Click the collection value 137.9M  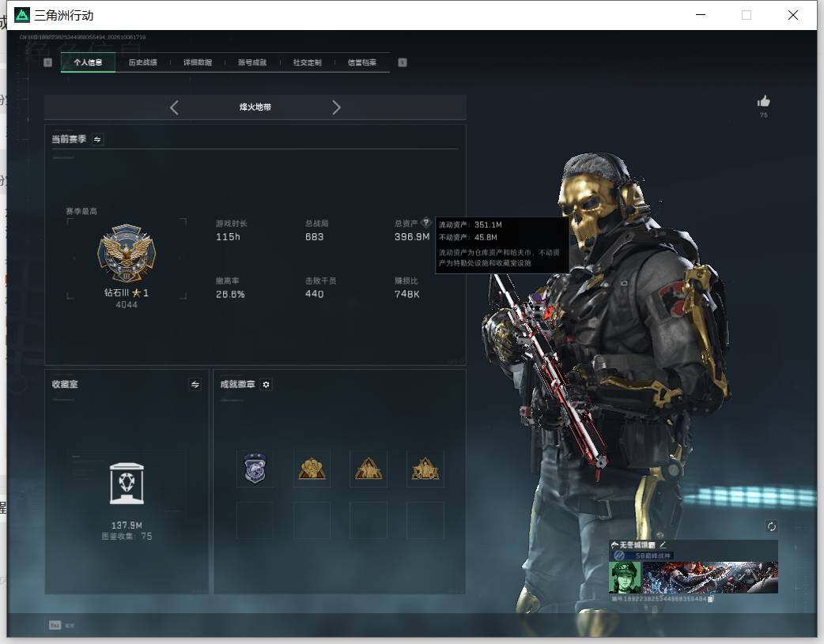[x=127, y=525]
